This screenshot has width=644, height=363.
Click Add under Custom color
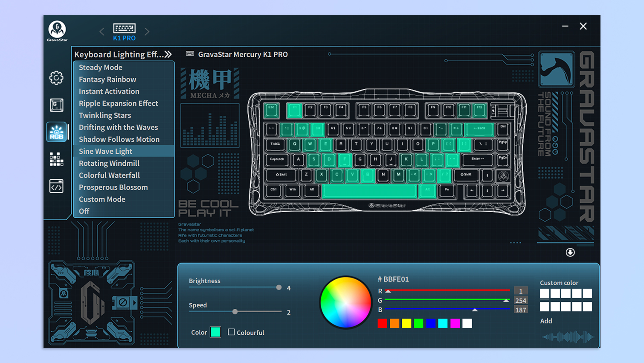[x=546, y=321]
